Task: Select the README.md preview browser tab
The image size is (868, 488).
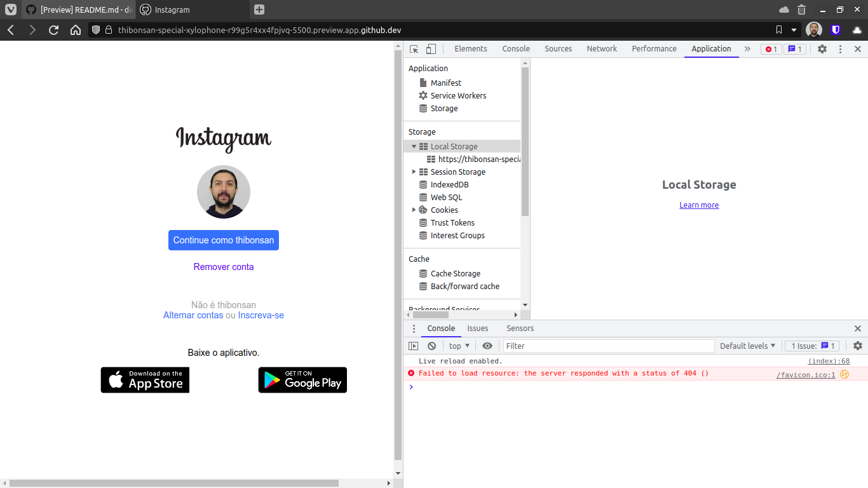Action: (x=79, y=10)
